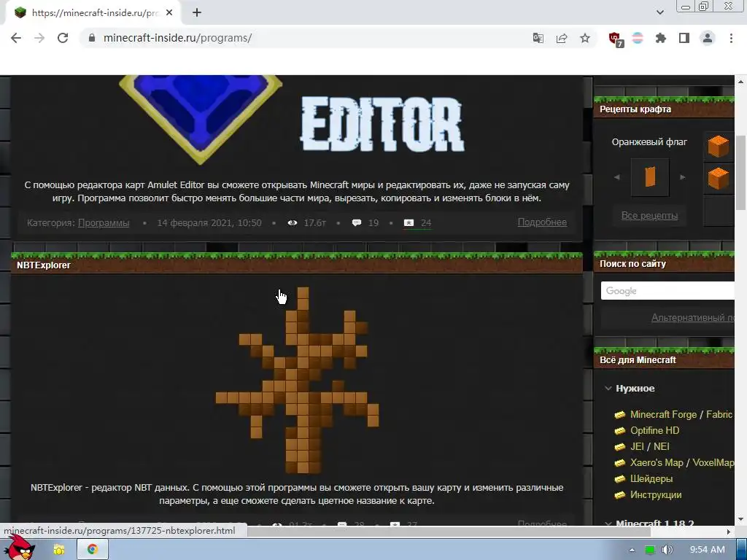The height and width of the screenshot is (560, 747).
Task: Expand the Minecraft 1.18.2 section
Action: tap(649, 523)
